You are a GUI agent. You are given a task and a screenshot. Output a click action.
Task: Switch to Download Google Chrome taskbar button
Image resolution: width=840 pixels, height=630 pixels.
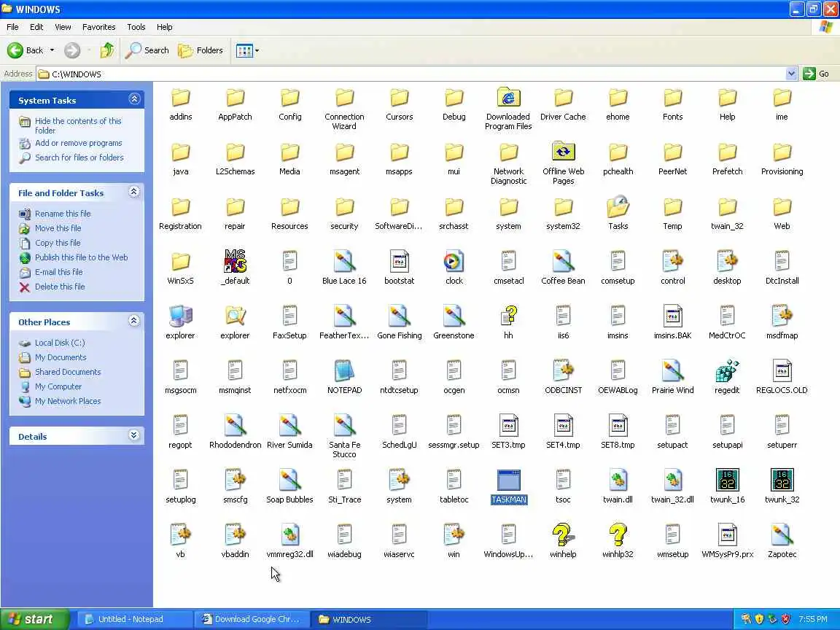[252, 619]
